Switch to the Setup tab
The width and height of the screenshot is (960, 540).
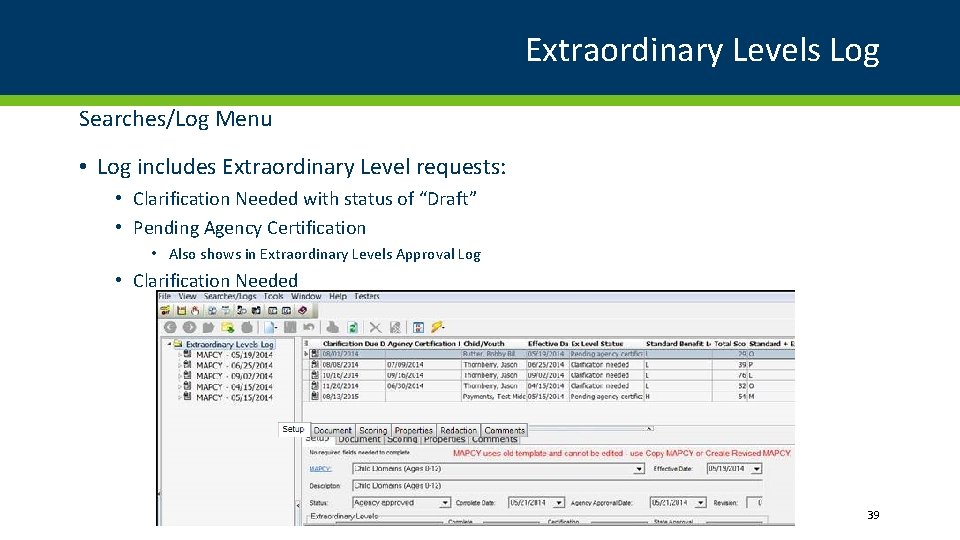click(293, 429)
